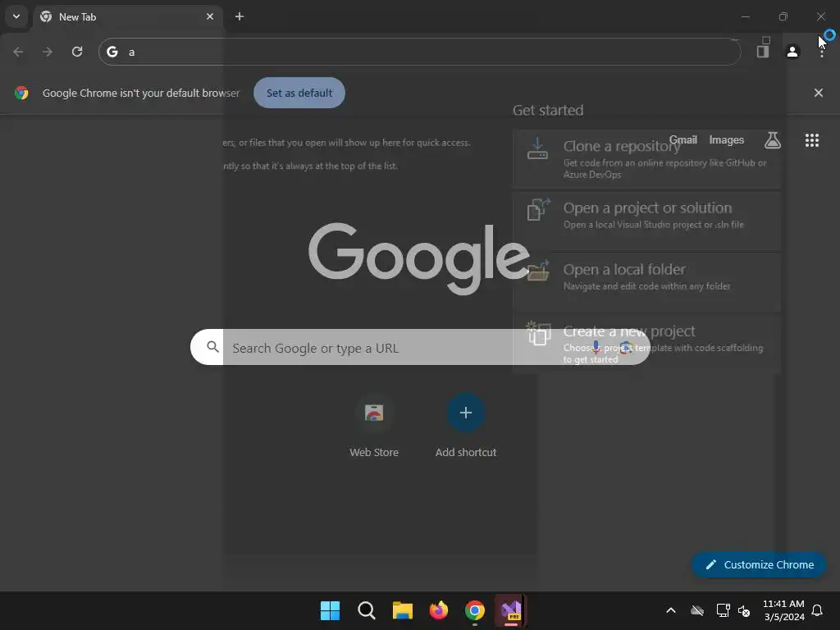Open Windows taskbar search
The image size is (840, 630).
(367, 610)
